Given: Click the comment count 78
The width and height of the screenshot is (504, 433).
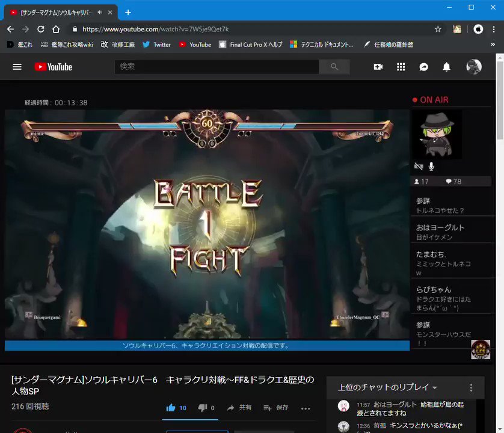Looking at the screenshot, I should (453, 182).
